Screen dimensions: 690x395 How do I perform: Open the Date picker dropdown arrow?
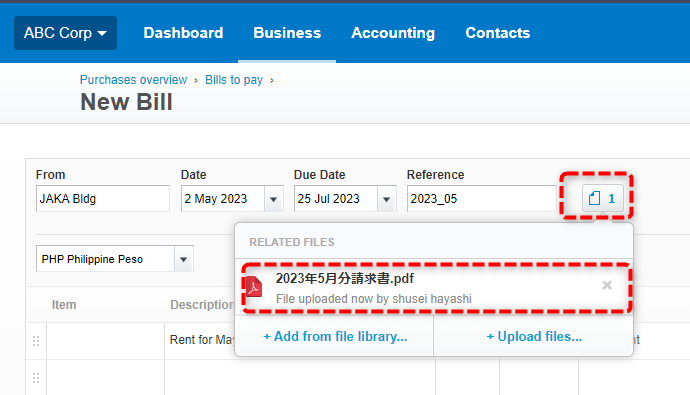(273, 199)
